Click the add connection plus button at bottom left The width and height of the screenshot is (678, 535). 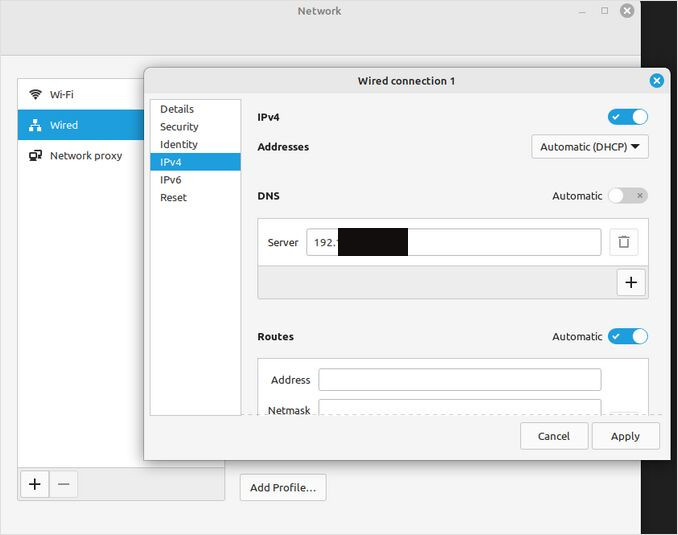34,484
